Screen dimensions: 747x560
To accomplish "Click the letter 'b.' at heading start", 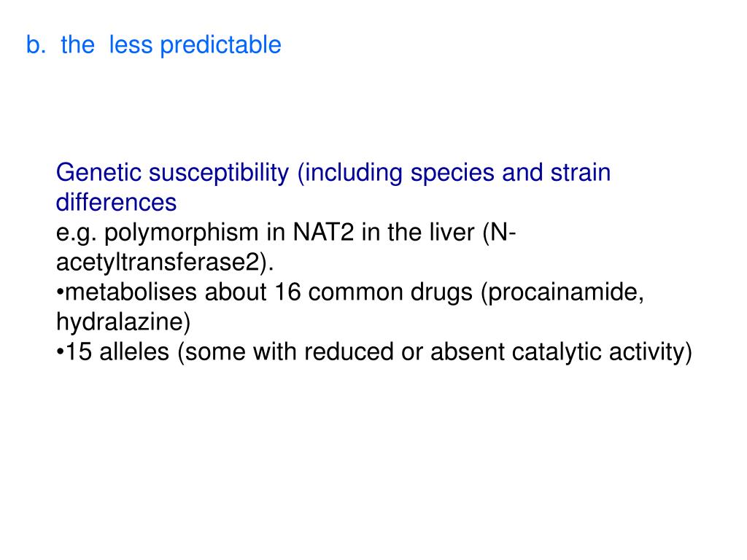I will [36, 45].
